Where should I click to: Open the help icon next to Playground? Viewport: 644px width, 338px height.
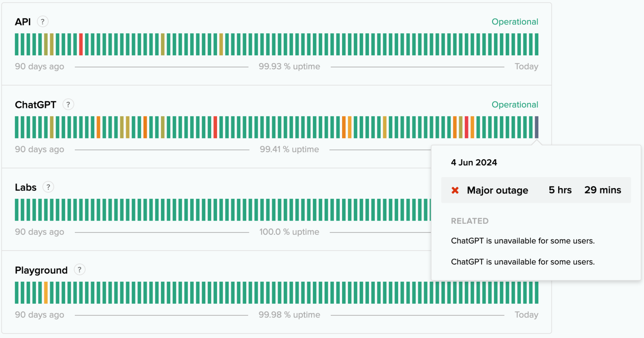coord(79,270)
